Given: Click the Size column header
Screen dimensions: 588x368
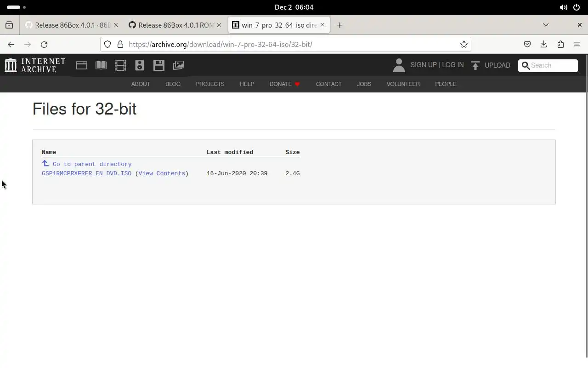Looking at the screenshot, I should (293, 152).
